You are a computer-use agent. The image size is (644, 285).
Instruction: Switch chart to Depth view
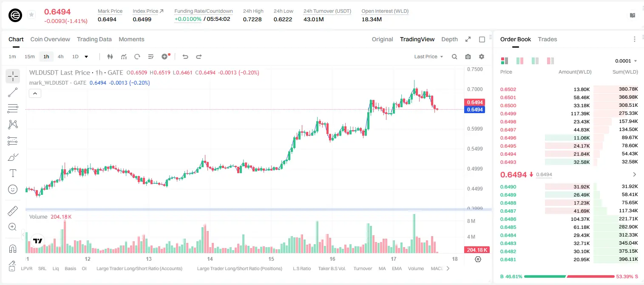click(449, 39)
